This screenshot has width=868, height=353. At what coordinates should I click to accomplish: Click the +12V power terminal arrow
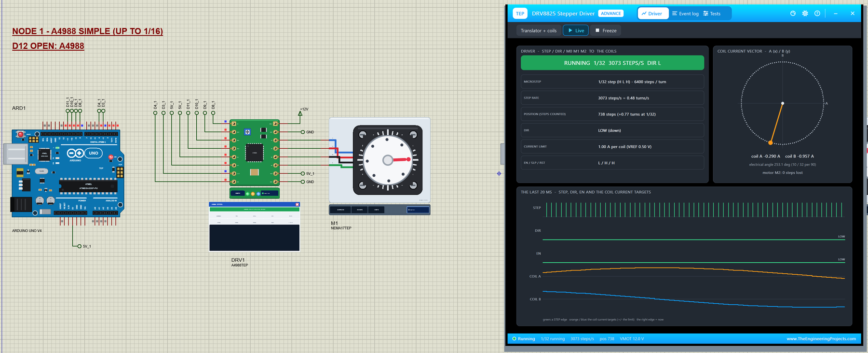(x=300, y=113)
